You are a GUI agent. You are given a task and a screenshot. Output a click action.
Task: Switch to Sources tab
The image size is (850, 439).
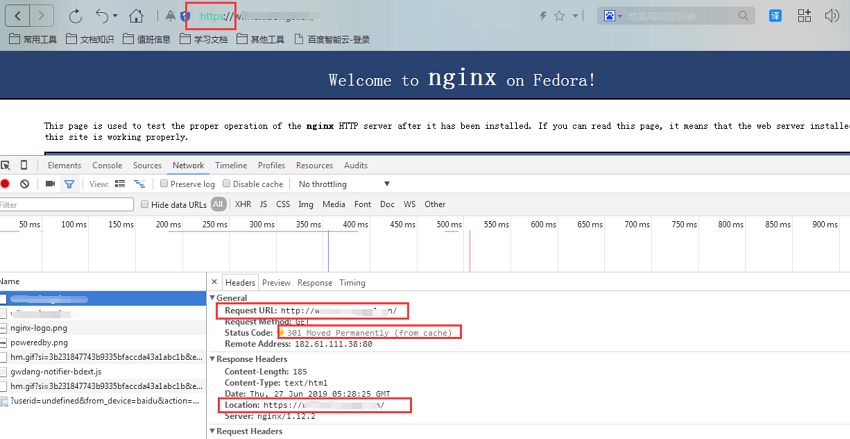147,165
